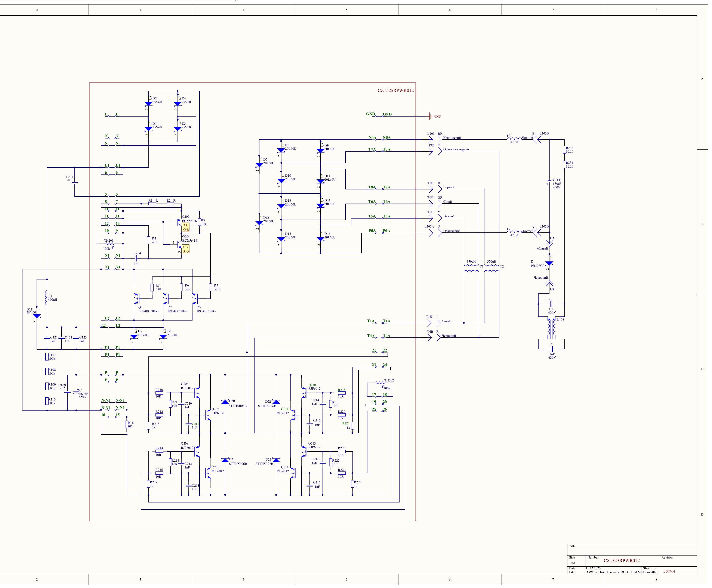Select the D211 4FV60 diode symbol

coord(37,316)
